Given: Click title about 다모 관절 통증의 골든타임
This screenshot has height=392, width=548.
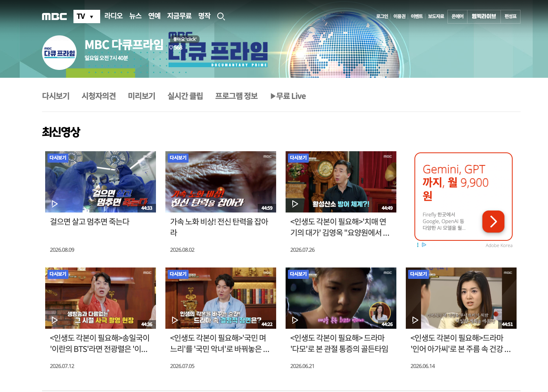Looking at the screenshot, I should coord(339,344).
